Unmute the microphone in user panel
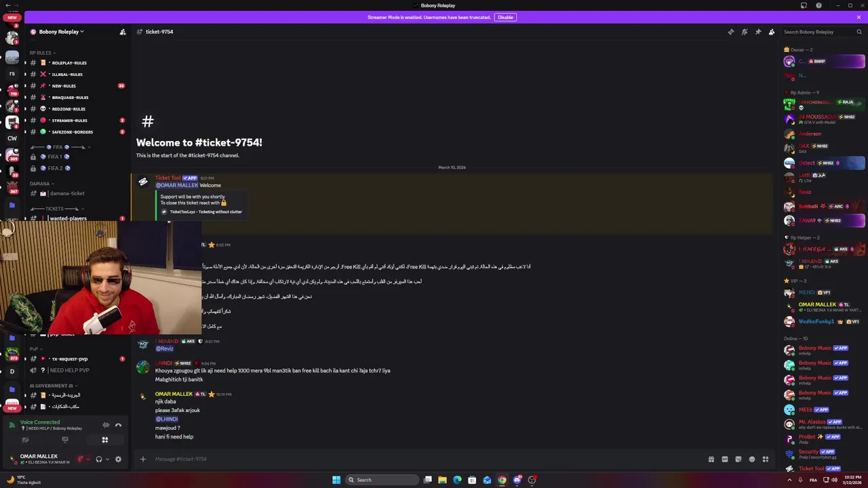The width and height of the screenshot is (868, 488). click(x=80, y=459)
